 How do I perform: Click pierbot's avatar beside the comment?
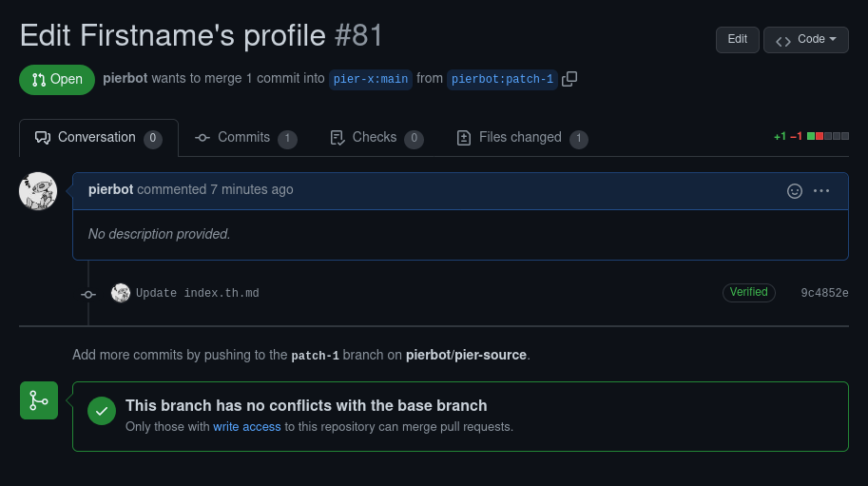[x=38, y=191]
